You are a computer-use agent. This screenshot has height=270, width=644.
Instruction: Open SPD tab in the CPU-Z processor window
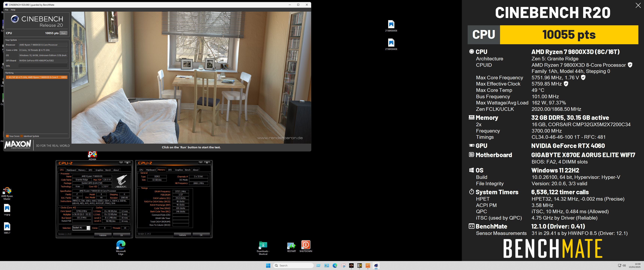pyautogui.click(x=90, y=170)
